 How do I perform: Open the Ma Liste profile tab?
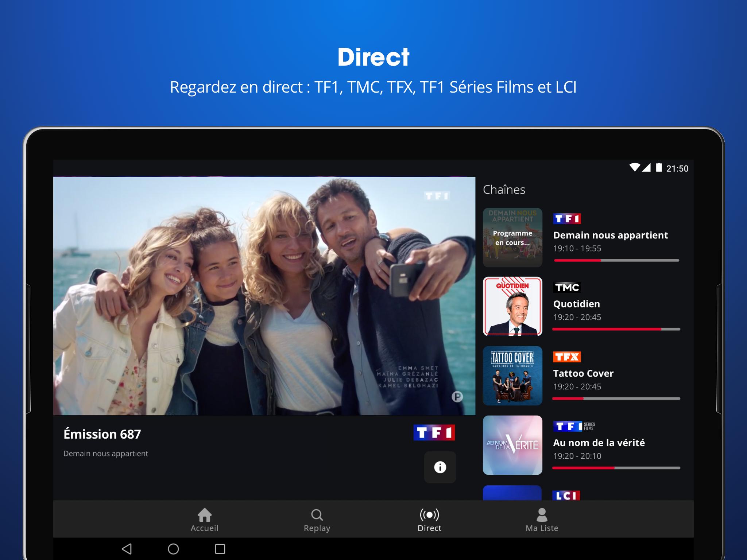click(542, 520)
